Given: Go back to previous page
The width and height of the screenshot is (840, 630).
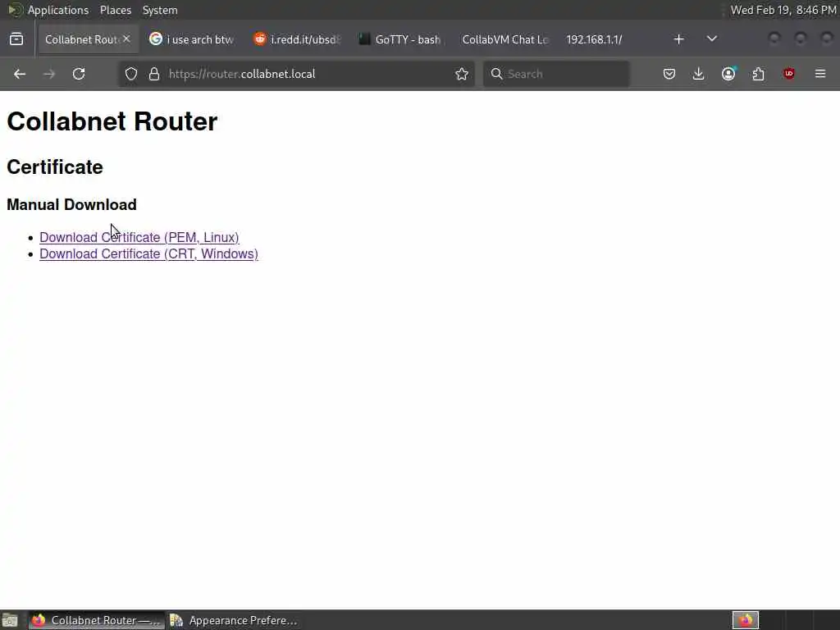Looking at the screenshot, I should pyautogui.click(x=20, y=74).
